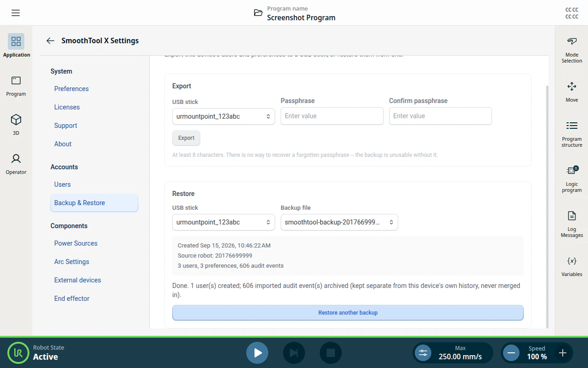Stop the program

point(331,353)
